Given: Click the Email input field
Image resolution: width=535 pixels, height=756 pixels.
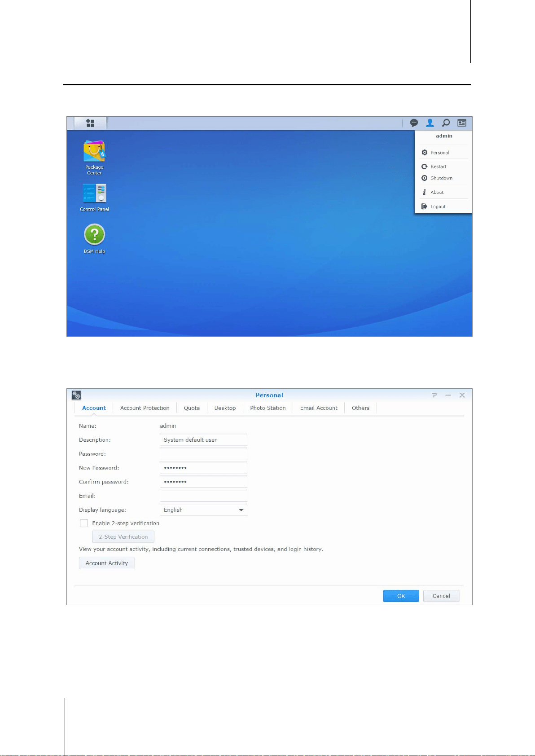Looking at the screenshot, I should pyautogui.click(x=203, y=496).
